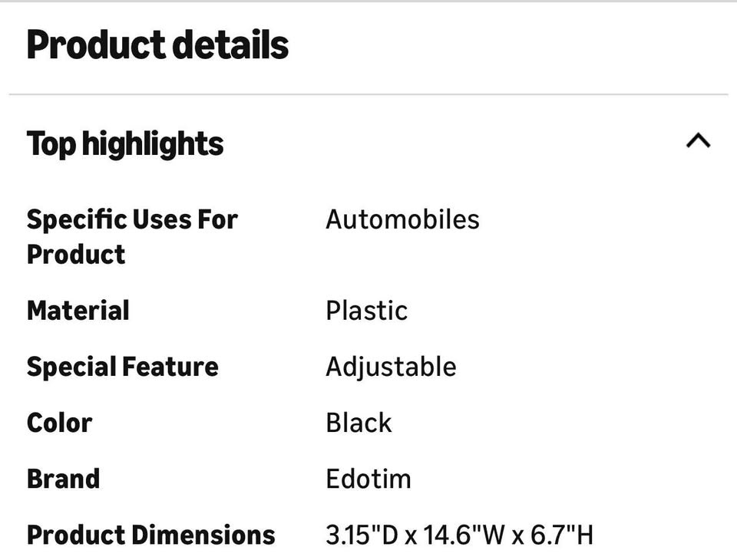Click the gray bar at the page top
The height and width of the screenshot is (560, 737).
(368, 2)
